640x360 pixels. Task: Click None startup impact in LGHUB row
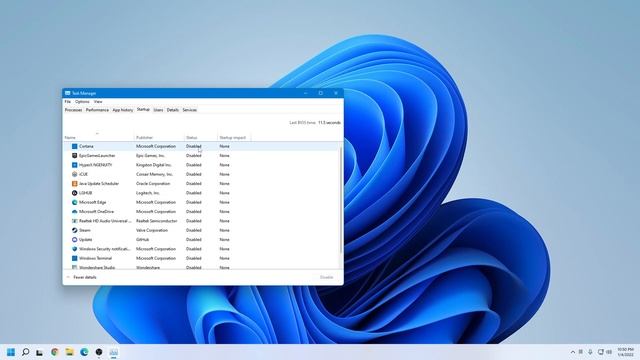coord(224,193)
